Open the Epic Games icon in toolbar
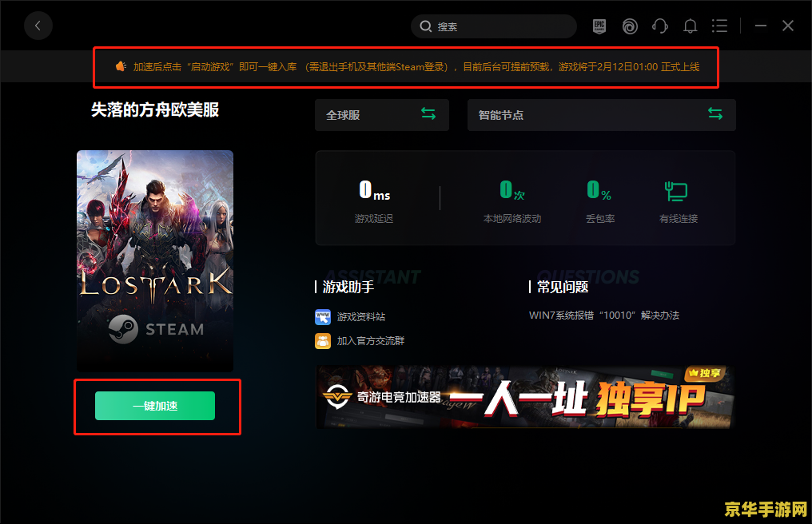Screen dimensions: 812x524 click(599, 26)
